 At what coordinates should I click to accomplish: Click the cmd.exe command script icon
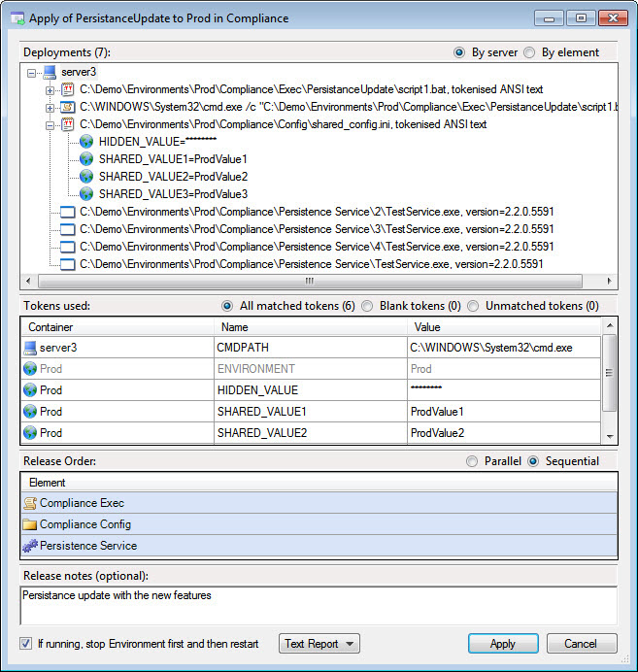(68, 107)
